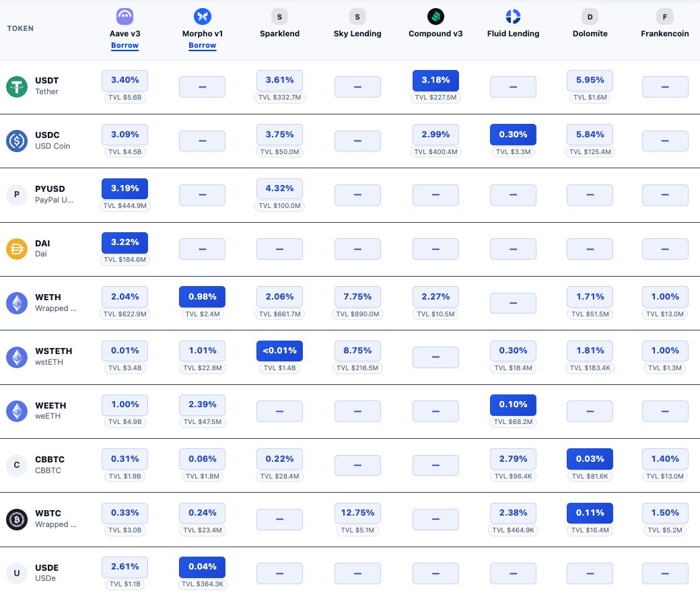Click the 2.61% USDE Aave rate
700x595 pixels.
coord(125,567)
